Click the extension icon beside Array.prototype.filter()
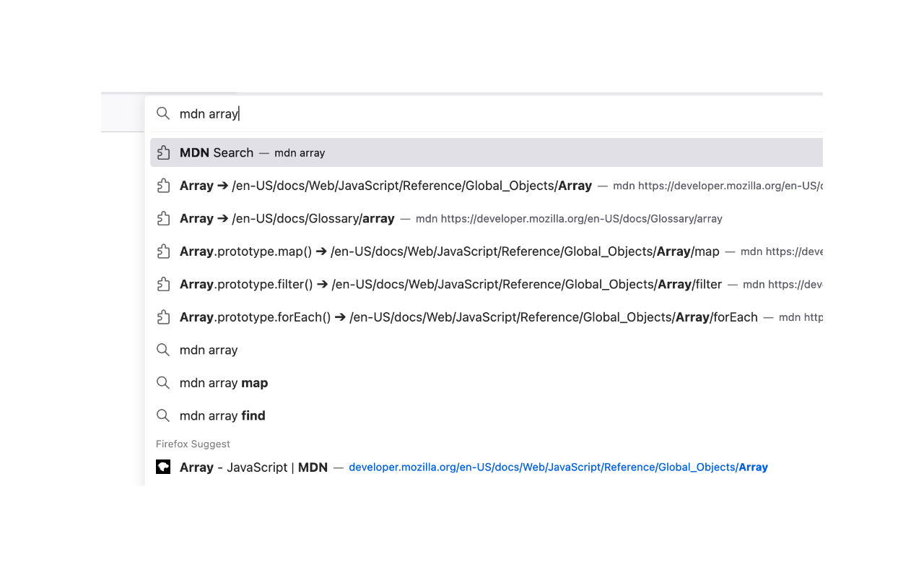The height and width of the screenshot is (578, 924). coord(163,284)
